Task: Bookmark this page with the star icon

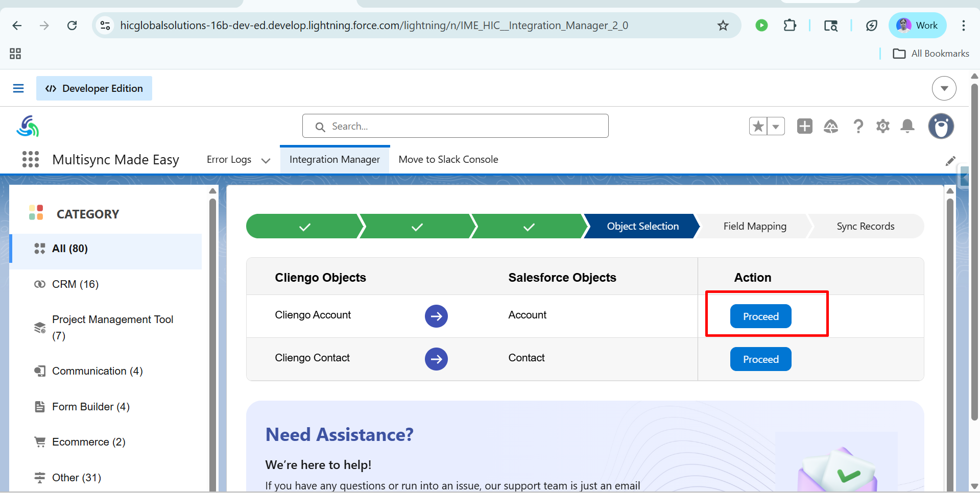Action: [x=723, y=26]
